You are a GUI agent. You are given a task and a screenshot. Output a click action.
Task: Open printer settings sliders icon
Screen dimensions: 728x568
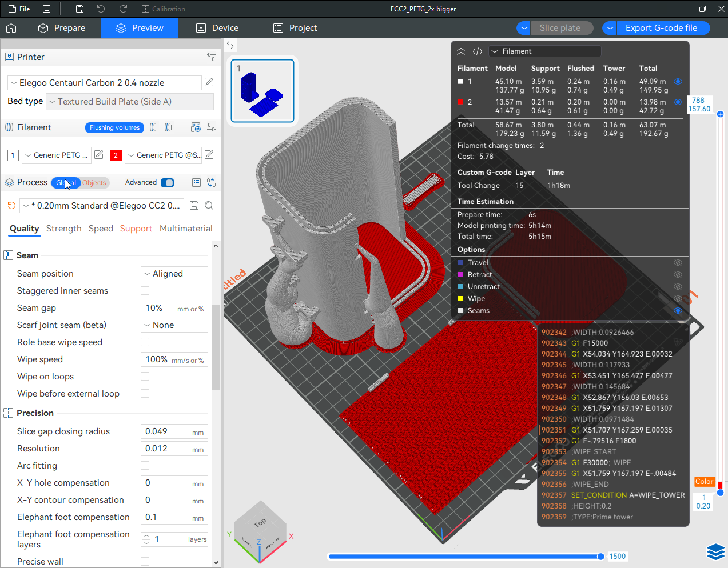point(211,57)
